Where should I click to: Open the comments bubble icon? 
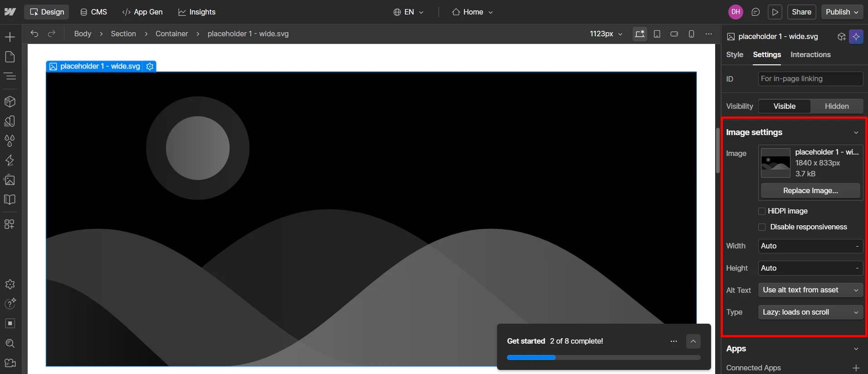click(756, 12)
